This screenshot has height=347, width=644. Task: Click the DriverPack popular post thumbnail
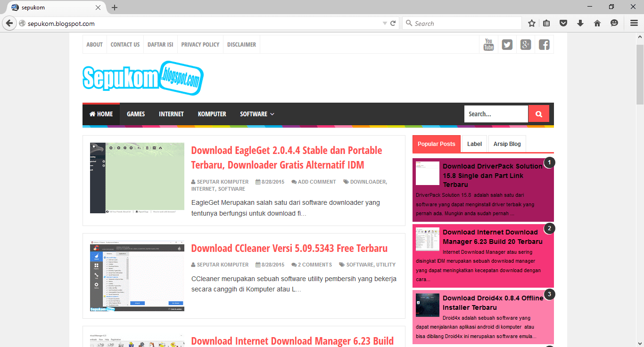coord(428,173)
